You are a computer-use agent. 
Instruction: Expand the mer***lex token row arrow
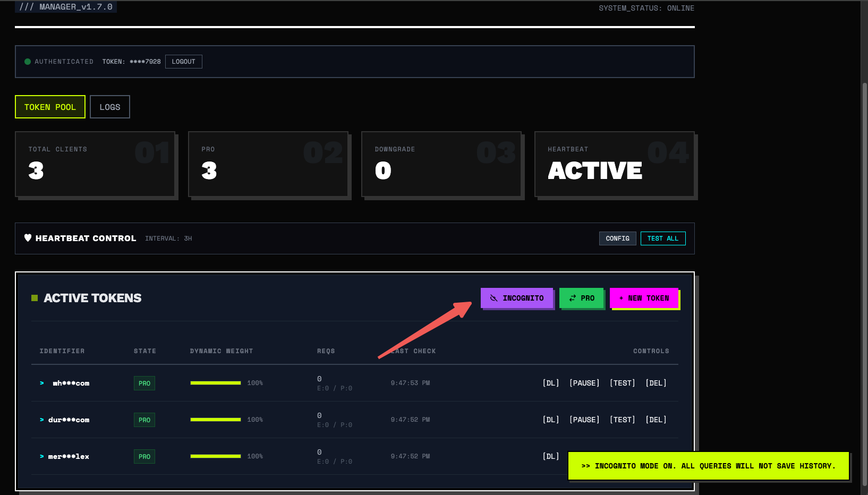point(42,456)
